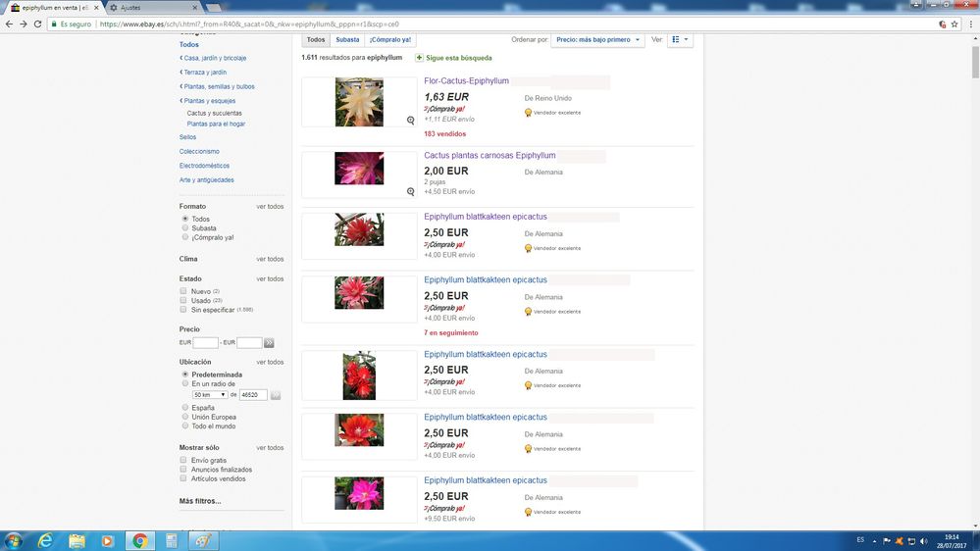Select the Subasta format radio button
980x551 pixels.
pyautogui.click(x=185, y=228)
